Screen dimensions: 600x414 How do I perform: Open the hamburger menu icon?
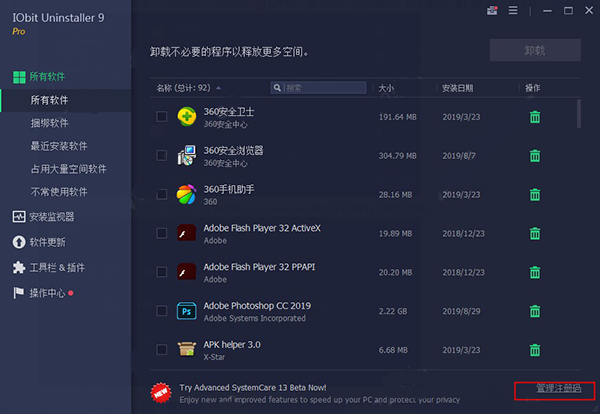[x=513, y=10]
